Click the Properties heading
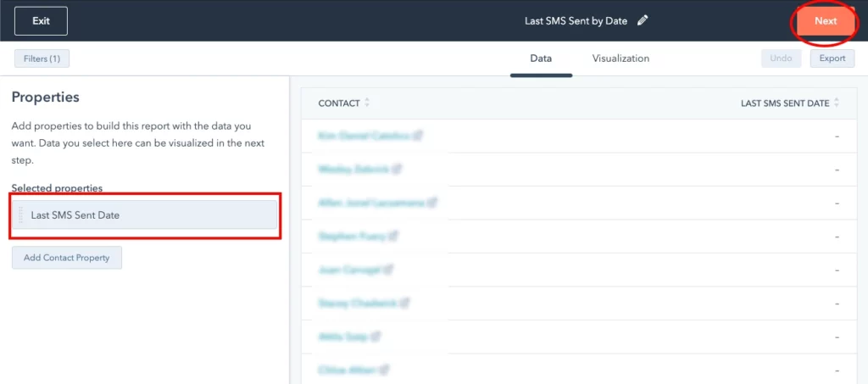 46,97
